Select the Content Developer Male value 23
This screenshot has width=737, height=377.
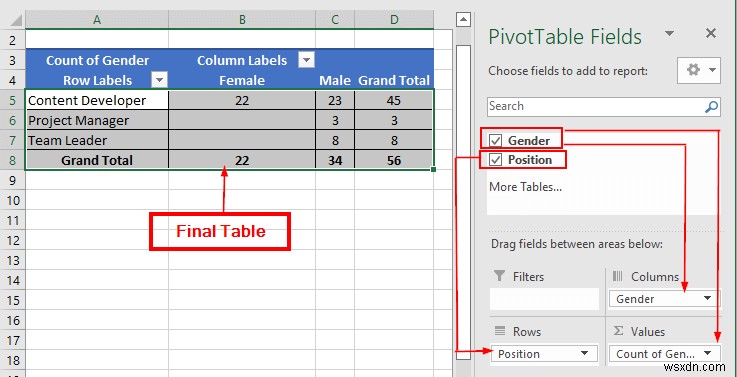[335, 100]
